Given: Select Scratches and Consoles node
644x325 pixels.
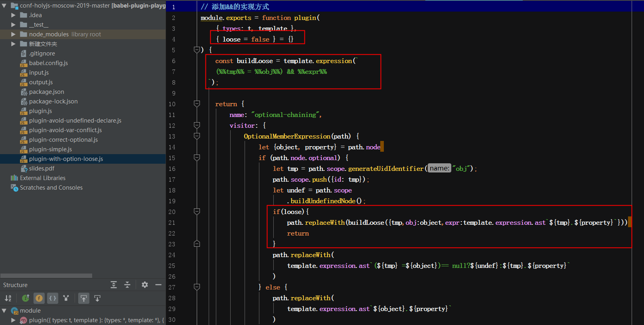Looking at the screenshot, I should coord(51,188).
